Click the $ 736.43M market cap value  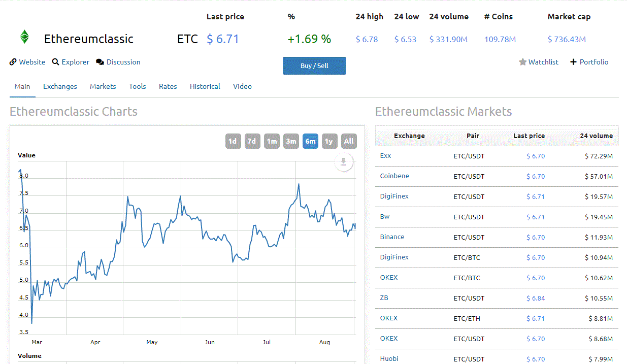pos(567,39)
